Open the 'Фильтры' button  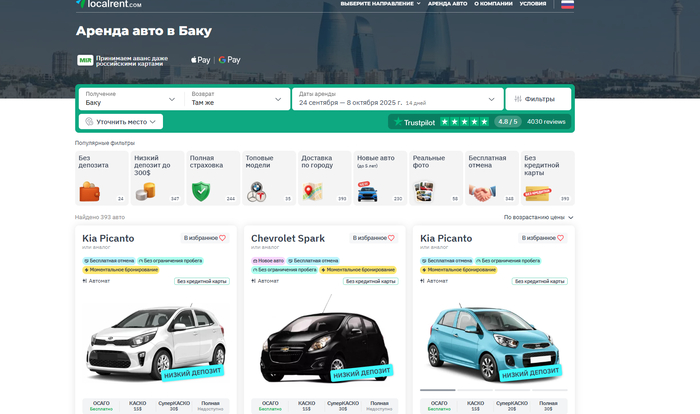pos(539,99)
